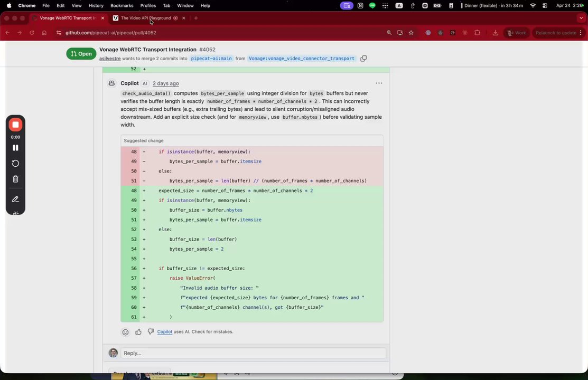Stop the screen recording with red button
Viewport: 588px width, 380px height.
pyautogui.click(x=15, y=125)
